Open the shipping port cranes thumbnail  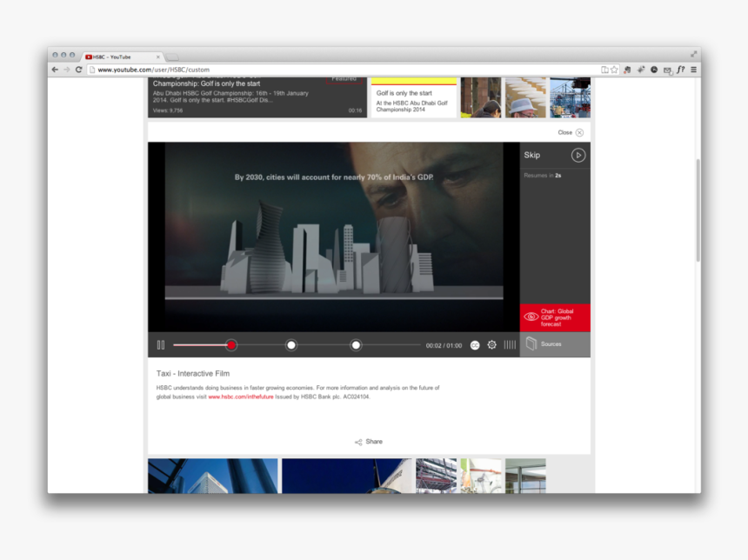[x=570, y=97]
